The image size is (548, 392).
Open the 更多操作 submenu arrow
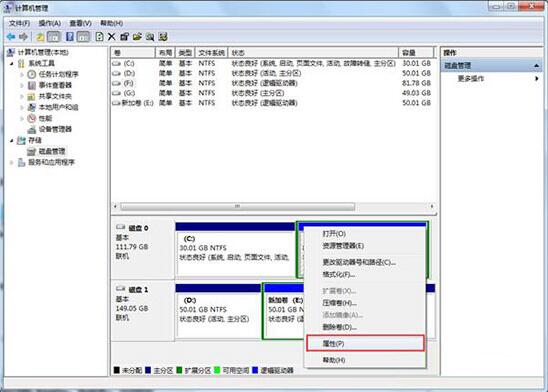pos(536,79)
